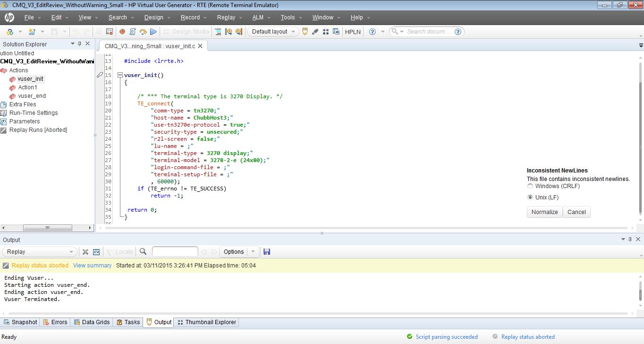
Task: Click clear output X icon
Action: coord(85,252)
